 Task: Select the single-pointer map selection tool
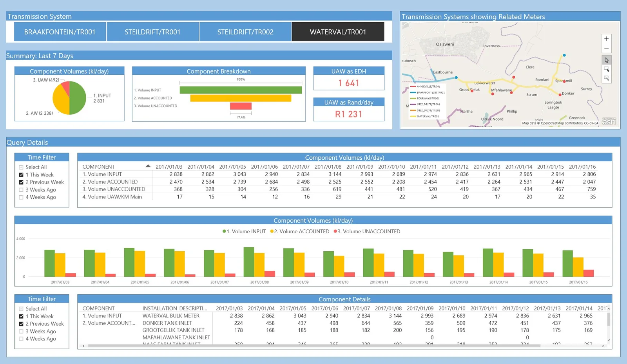pyautogui.click(x=606, y=60)
